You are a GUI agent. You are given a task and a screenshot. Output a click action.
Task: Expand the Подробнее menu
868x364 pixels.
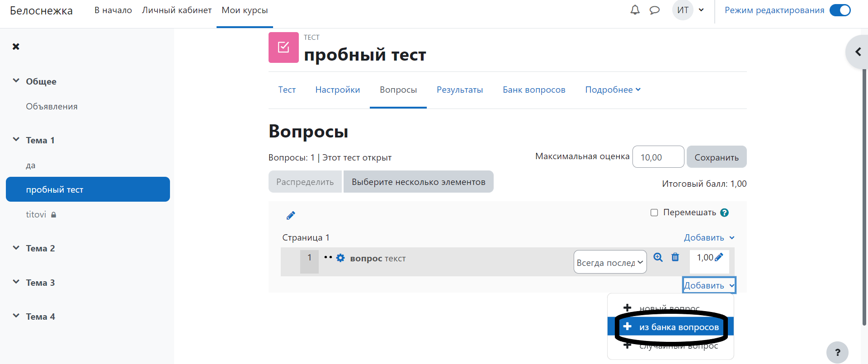(613, 90)
